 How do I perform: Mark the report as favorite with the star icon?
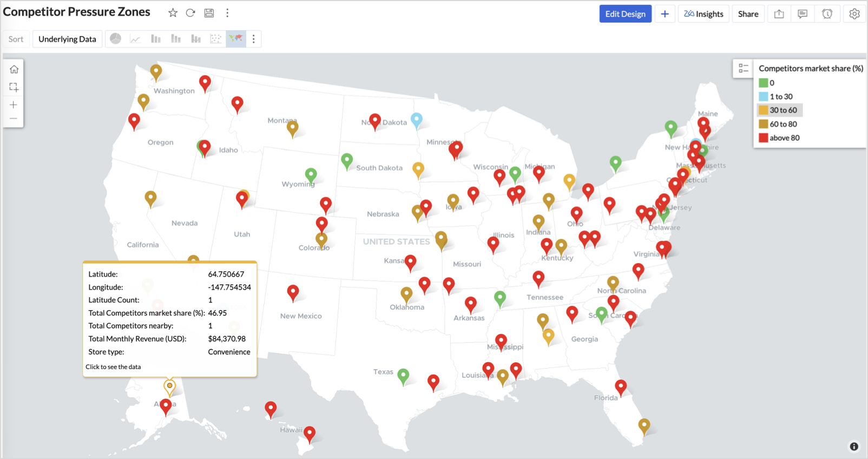(173, 13)
